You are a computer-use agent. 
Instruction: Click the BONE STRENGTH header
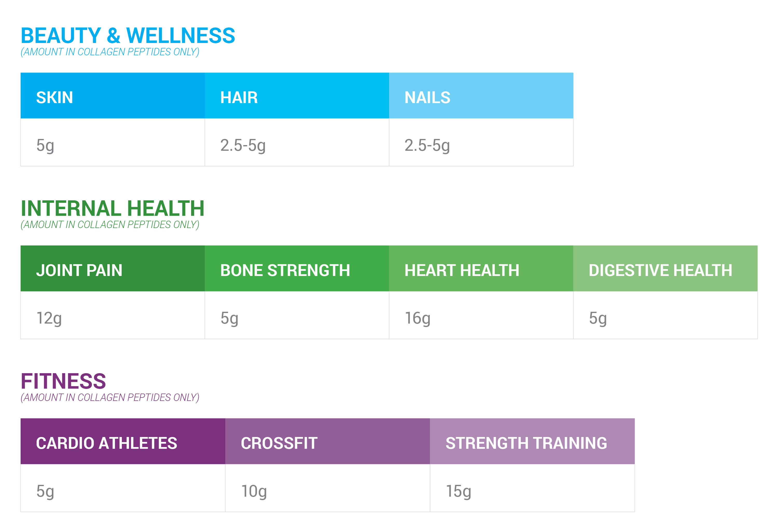point(297,268)
